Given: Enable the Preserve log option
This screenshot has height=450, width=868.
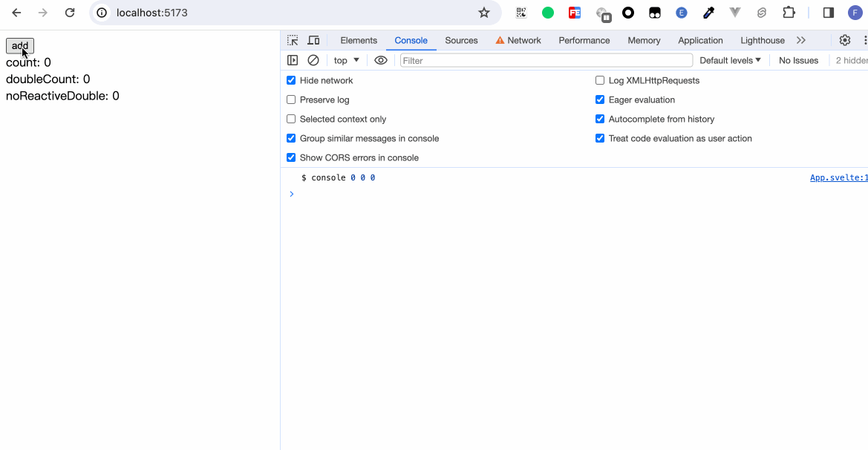Looking at the screenshot, I should pyautogui.click(x=291, y=100).
